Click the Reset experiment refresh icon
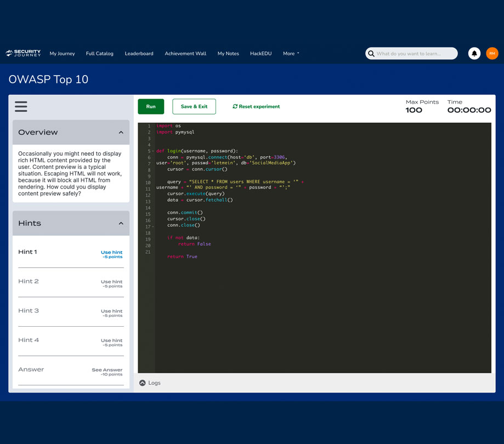504x444 pixels. (x=235, y=106)
